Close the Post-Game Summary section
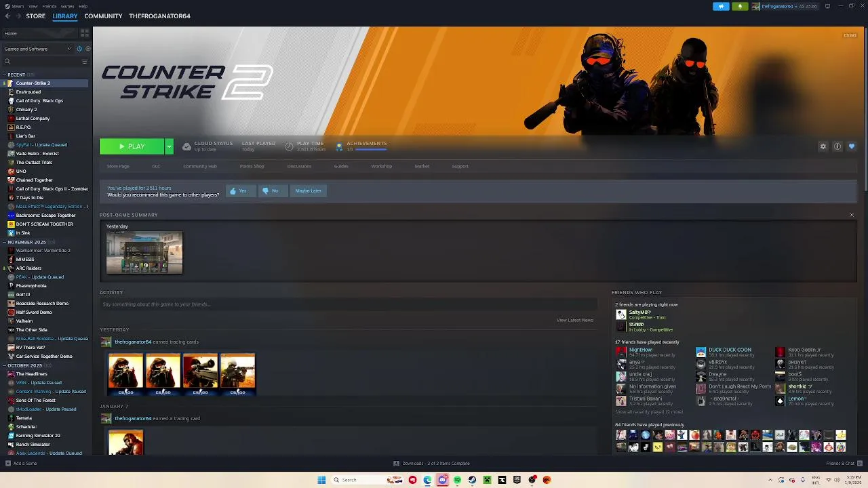This screenshot has height=488, width=868. (x=852, y=215)
